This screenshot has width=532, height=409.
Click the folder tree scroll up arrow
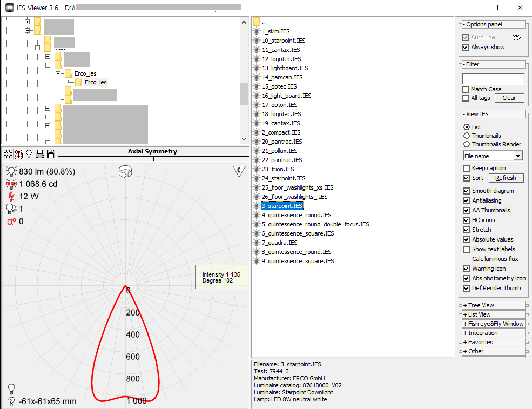(244, 22)
